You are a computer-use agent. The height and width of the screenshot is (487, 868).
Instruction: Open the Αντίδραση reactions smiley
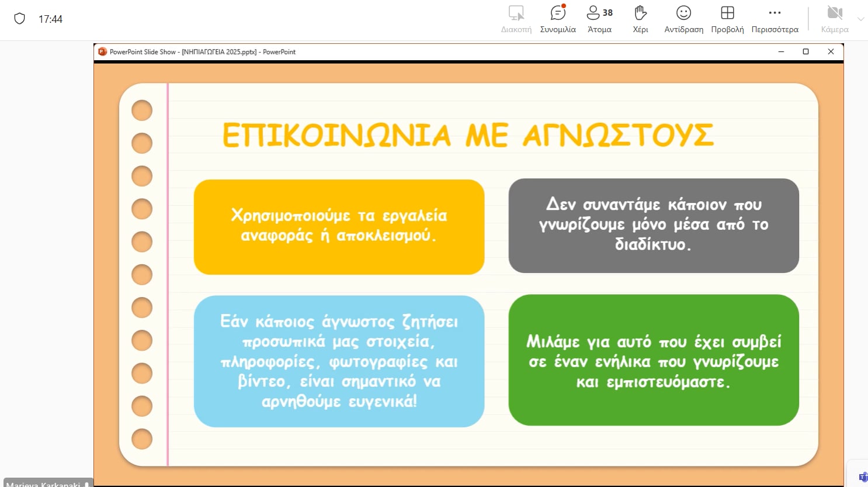683,19
